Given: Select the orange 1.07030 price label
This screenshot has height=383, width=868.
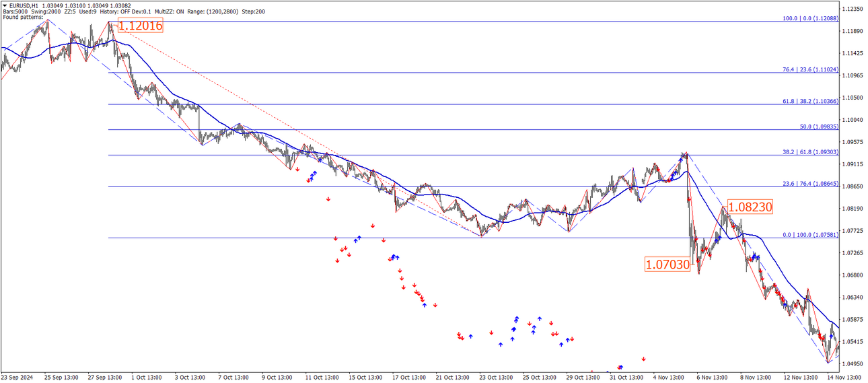Looking at the screenshot, I should (667, 265).
